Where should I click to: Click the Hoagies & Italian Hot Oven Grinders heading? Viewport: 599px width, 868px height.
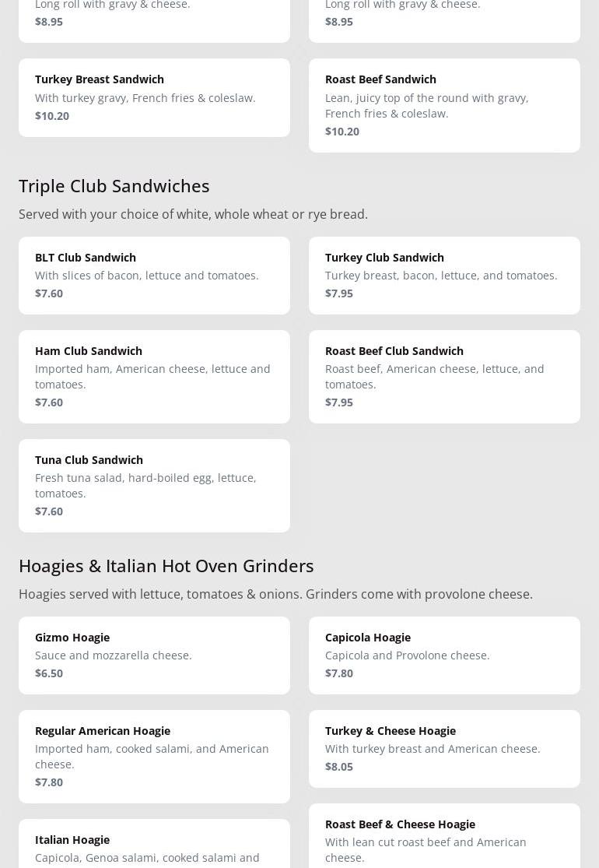tap(166, 565)
